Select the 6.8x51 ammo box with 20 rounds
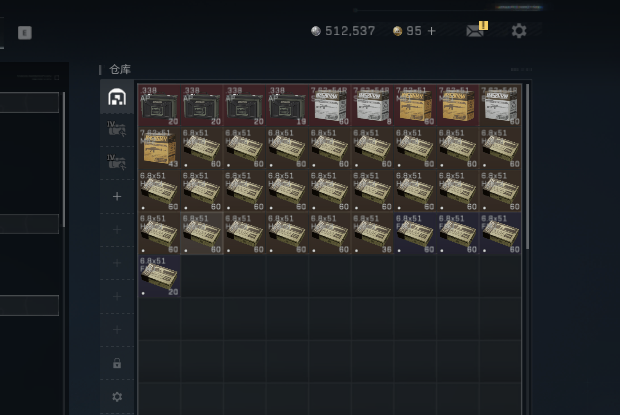 click(159, 276)
